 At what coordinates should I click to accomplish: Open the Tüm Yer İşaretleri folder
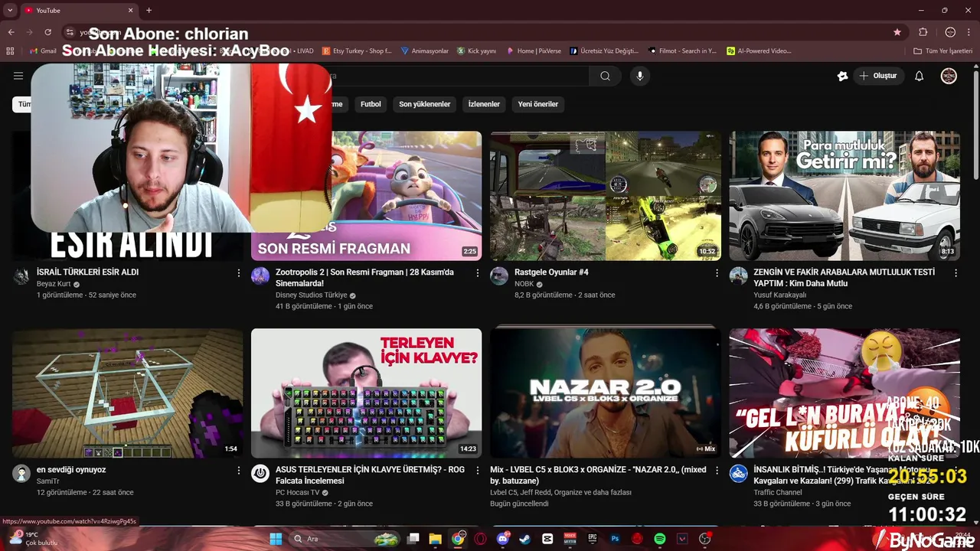tap(942, 51)
